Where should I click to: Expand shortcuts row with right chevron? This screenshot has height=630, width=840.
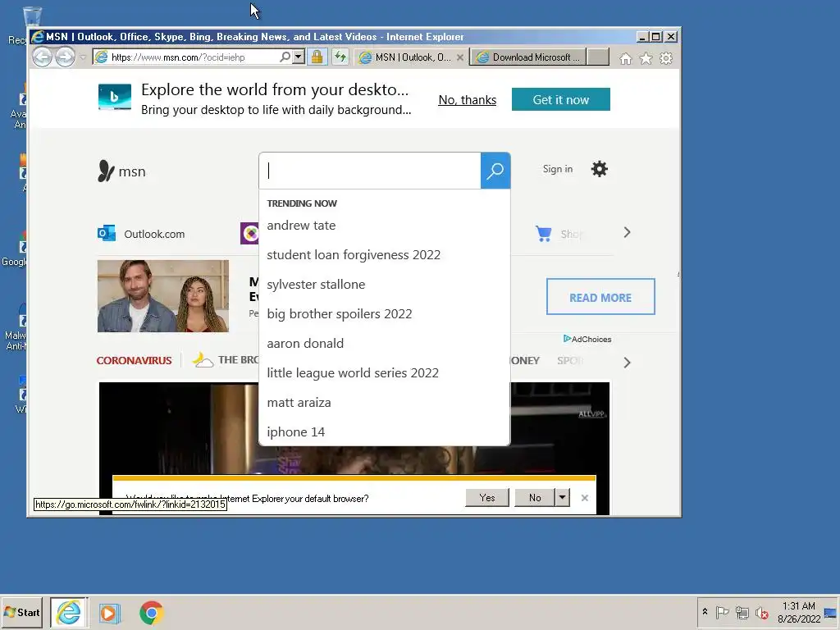coord(627,232)
